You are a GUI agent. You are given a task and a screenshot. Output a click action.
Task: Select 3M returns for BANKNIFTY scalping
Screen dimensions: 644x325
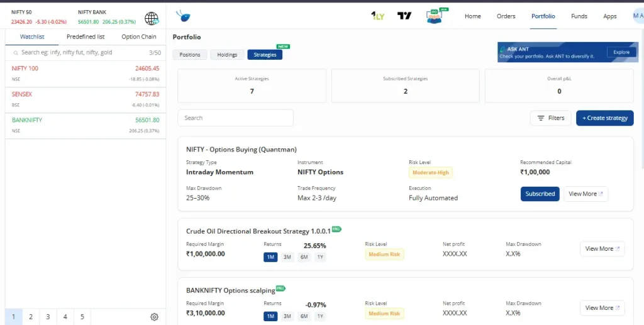pos(287,316)
